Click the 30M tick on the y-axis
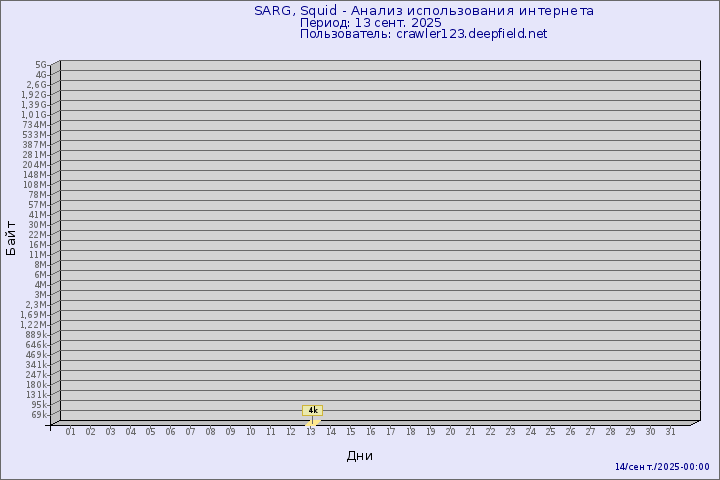Image resolution: width=720 pixels, height=480 pixels. (x=38, y=225)
